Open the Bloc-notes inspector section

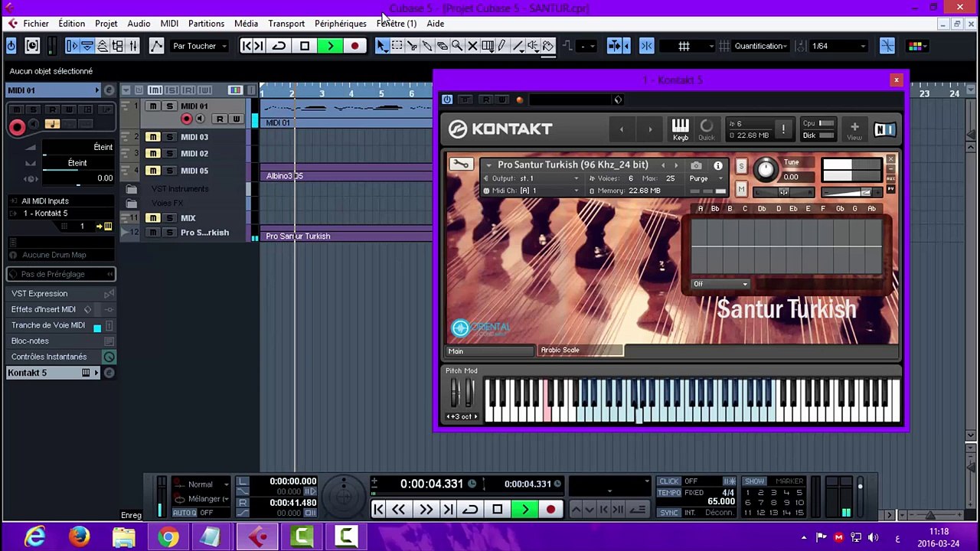click(60, 341)
